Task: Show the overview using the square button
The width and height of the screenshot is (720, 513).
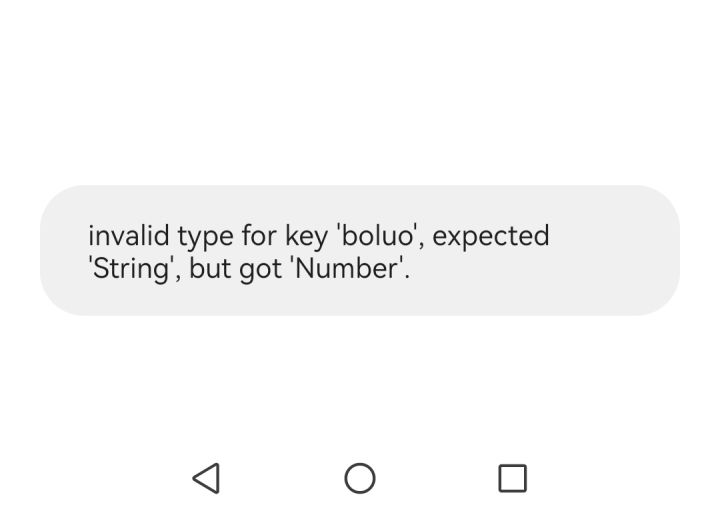Action: click(512, 478)
